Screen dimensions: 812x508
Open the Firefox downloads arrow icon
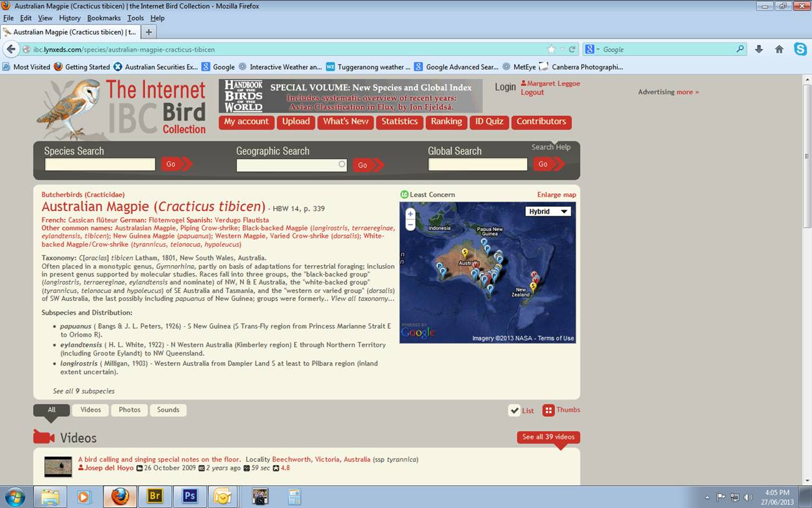[759, 49]
